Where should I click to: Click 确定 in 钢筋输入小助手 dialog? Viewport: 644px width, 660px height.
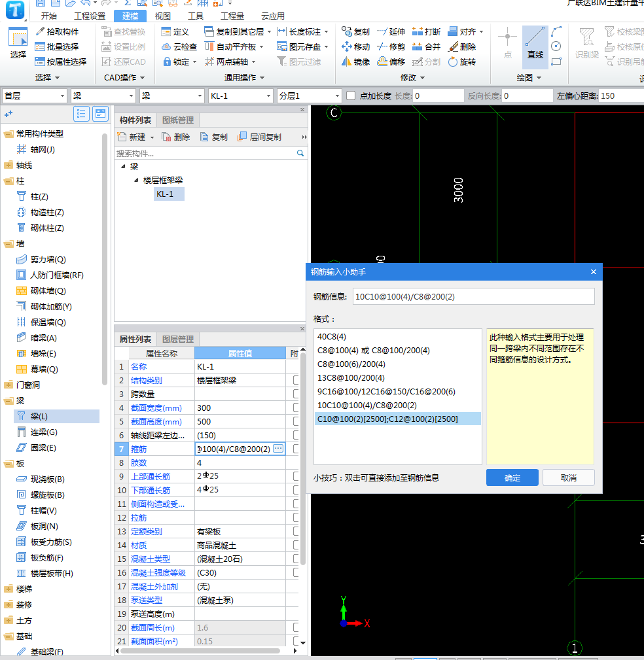point(512,478)
